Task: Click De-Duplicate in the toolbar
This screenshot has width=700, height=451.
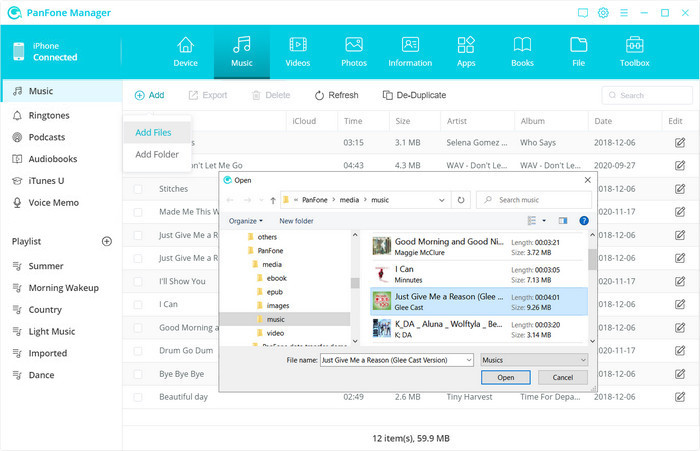Action: coord(414,95)
